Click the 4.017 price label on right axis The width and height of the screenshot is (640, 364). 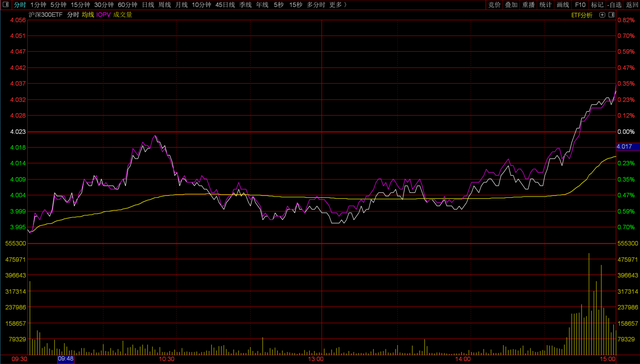click(624, 146)
